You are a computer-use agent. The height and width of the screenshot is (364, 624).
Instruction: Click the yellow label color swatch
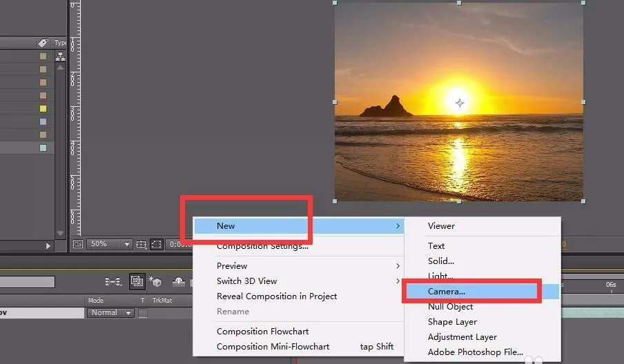tap(43, 108)
